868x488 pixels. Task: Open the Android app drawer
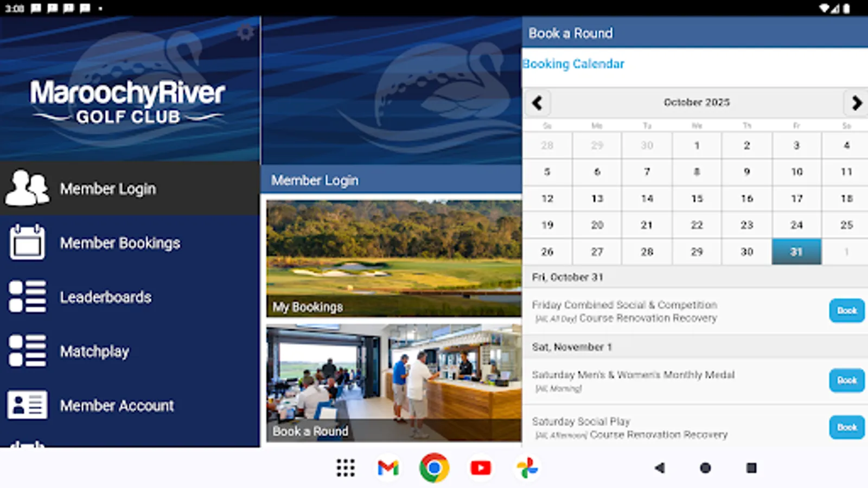pos(346,467)
